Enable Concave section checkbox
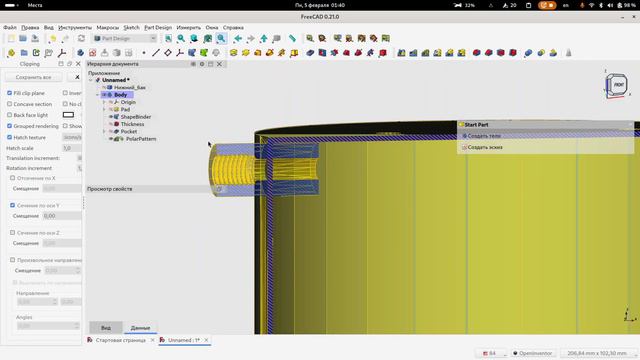 click(9, 104)
